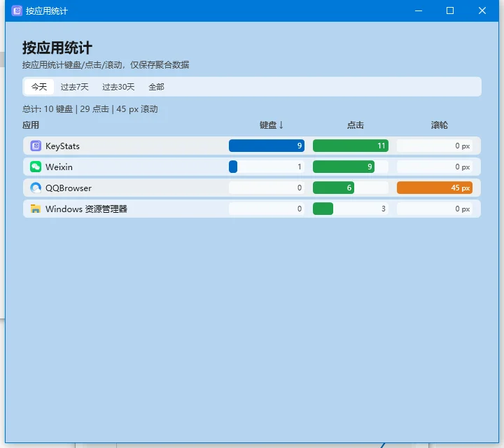Open the 全部 time range tab
This screenshot has height=448, width=504.
point(156,87)
